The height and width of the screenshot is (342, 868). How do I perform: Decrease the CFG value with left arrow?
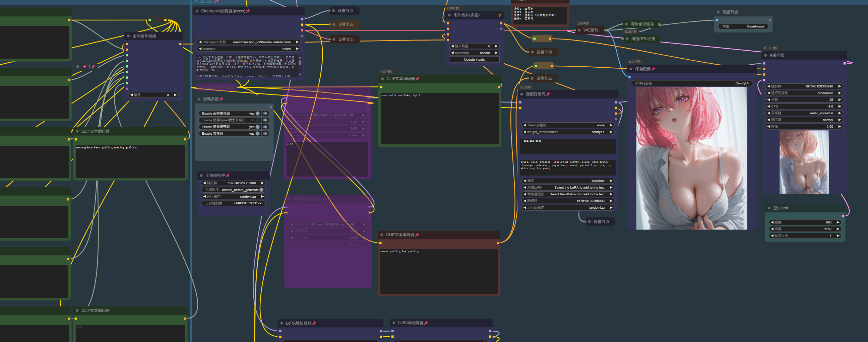click(768, 107)
